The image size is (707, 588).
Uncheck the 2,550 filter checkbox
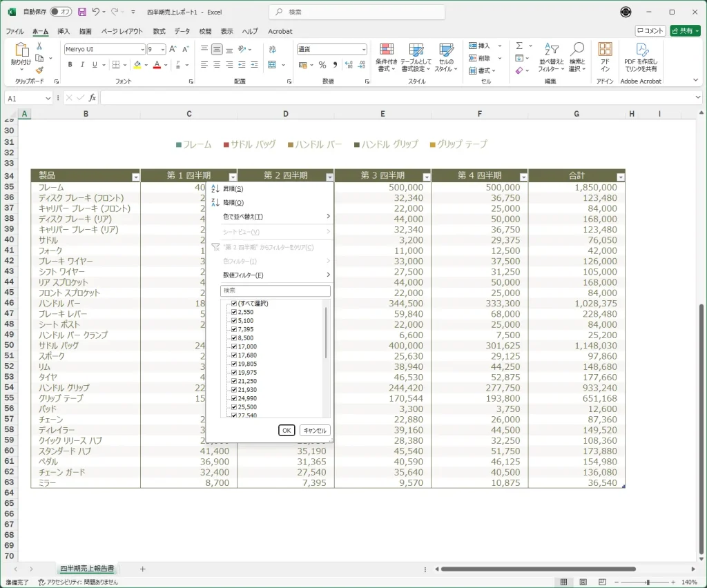click(234, 312)
